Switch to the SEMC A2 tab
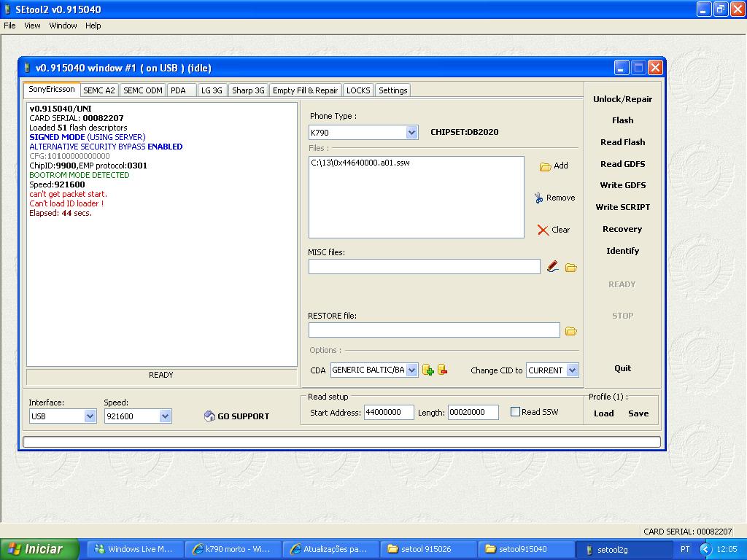Viewport: 747px width, 560px height. pos(99,90)
